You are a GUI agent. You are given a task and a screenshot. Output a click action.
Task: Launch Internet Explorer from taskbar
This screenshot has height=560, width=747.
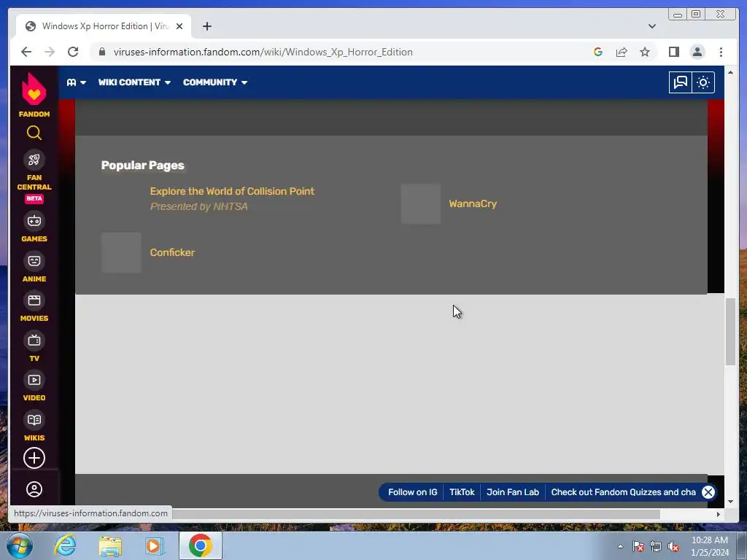click(65, 545)
